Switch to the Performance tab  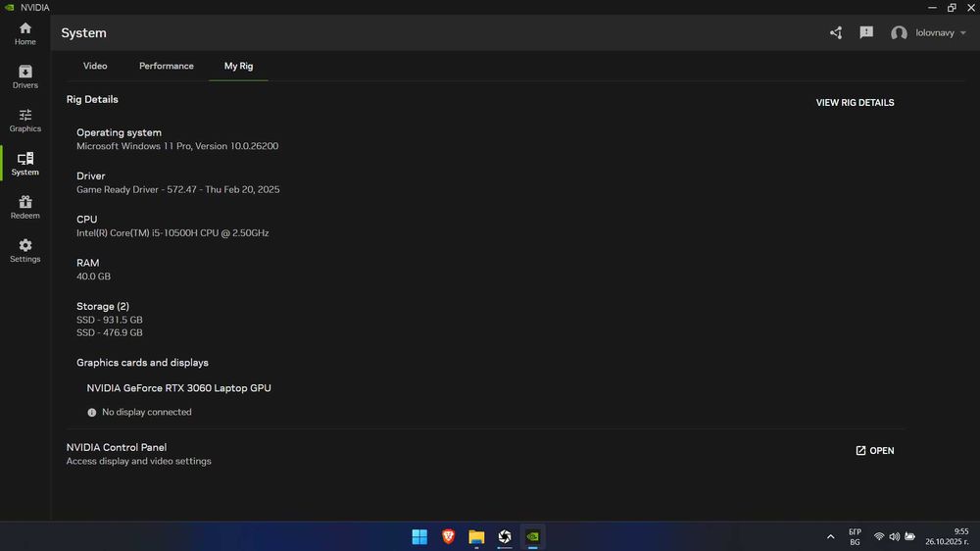point(167,66)
